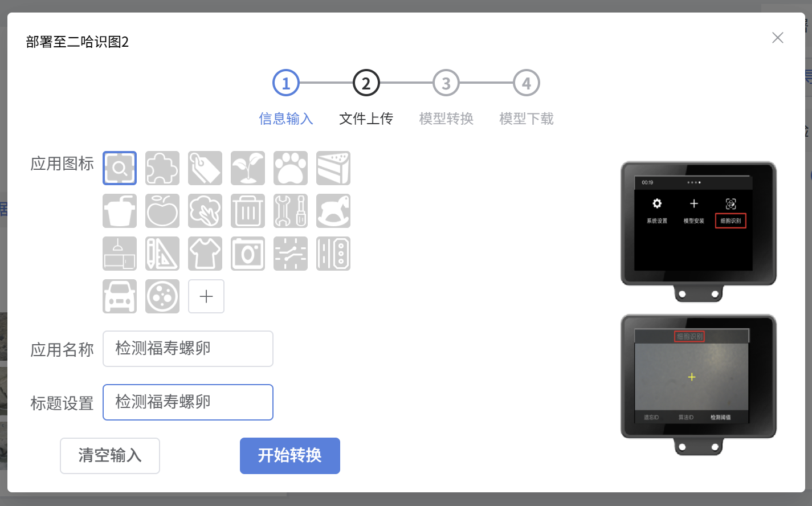Add a custom icon with plus button
Screen dimensions: 812x506
tap(206, 296)
